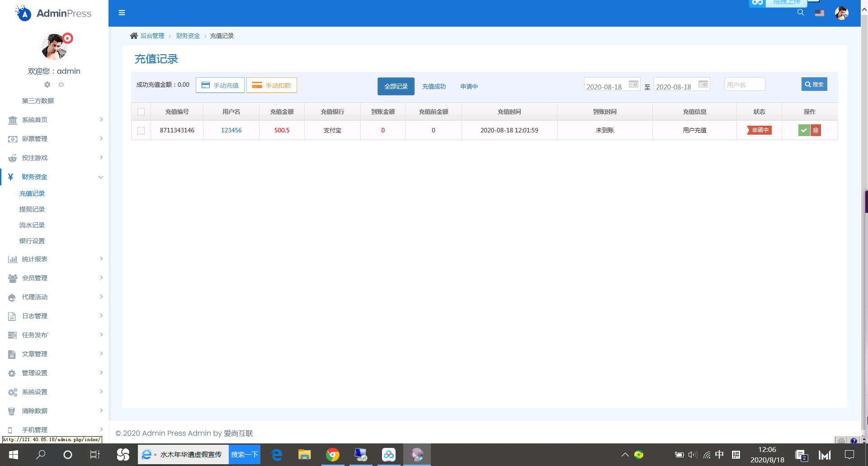Viewport: 868px width, 466px height.
Task: Click the blue 搜索 search button
Action: [x=814, y=84]
